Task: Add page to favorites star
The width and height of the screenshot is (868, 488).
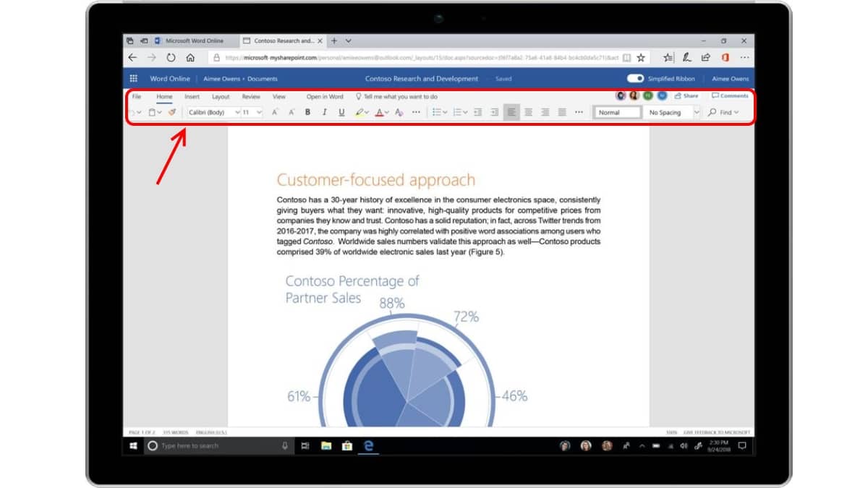Action: [640, 58]
